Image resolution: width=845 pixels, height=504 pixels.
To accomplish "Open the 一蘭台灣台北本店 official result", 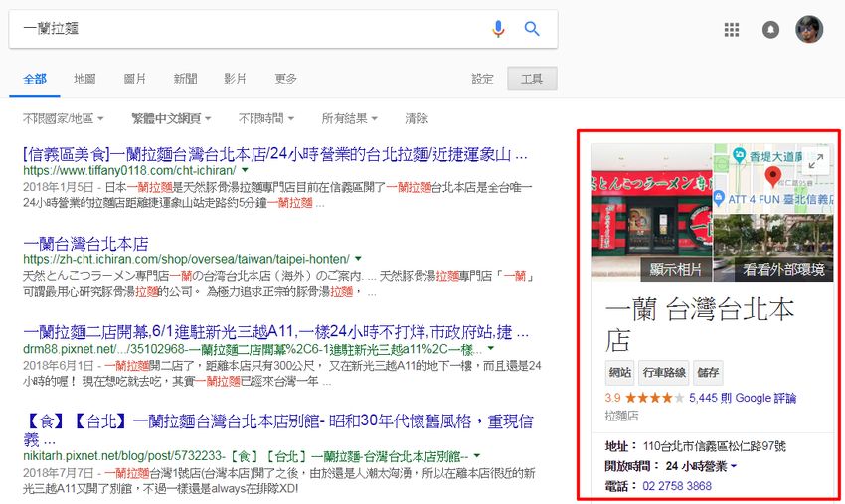I will tap(85, 244).
